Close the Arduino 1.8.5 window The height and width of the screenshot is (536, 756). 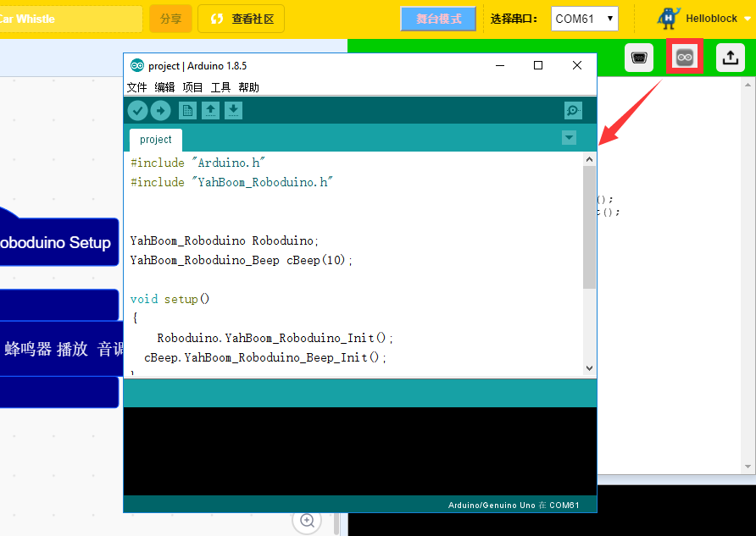point(576,65)
